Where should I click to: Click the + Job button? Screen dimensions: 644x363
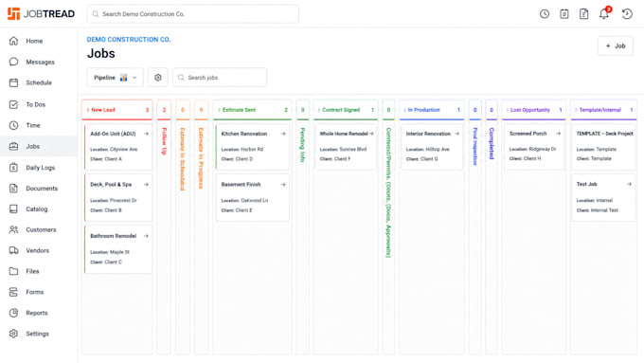point(616,46)
